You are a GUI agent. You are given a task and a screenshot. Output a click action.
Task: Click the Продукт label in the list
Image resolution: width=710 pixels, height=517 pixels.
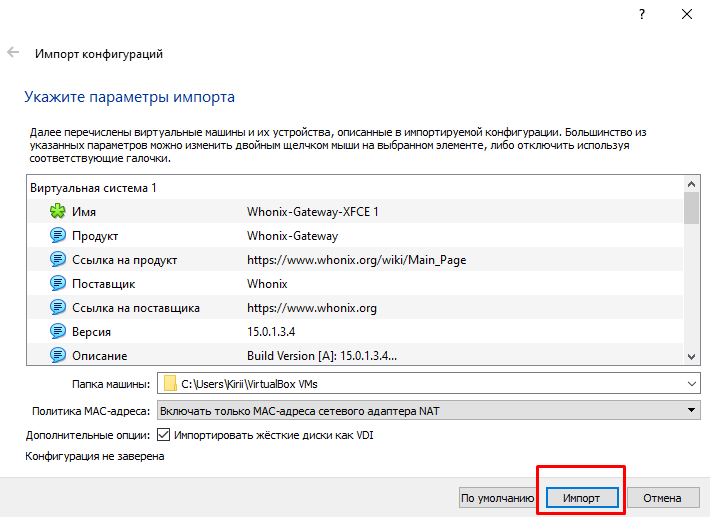click(x=95, y=236)
